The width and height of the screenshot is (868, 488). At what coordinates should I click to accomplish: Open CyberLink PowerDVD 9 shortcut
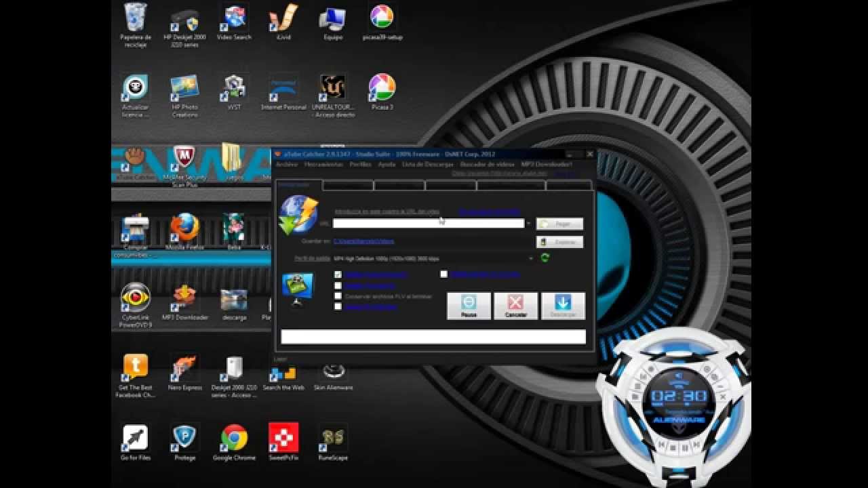coord(135,306)
